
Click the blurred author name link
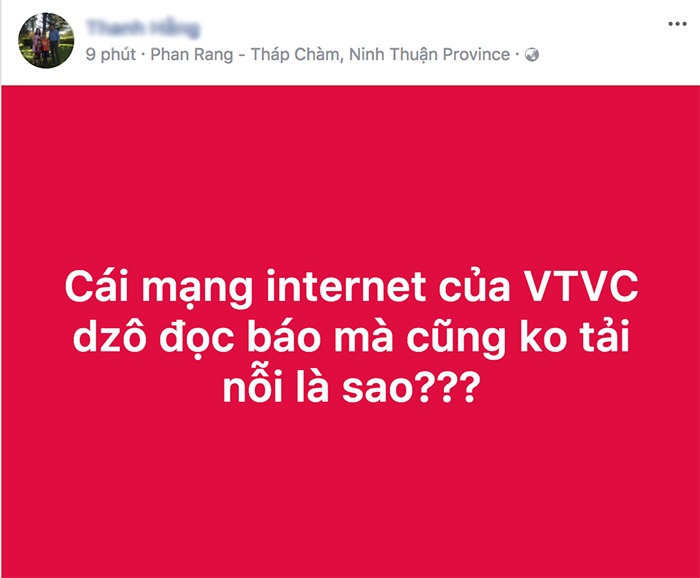tap(143, 28)
